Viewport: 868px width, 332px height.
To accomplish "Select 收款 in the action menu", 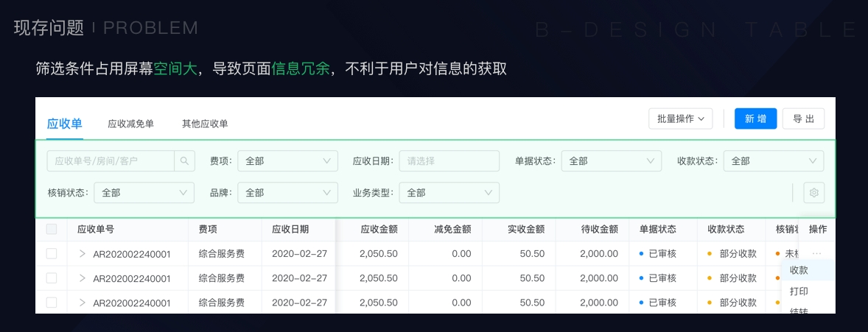I will point(799,270).
